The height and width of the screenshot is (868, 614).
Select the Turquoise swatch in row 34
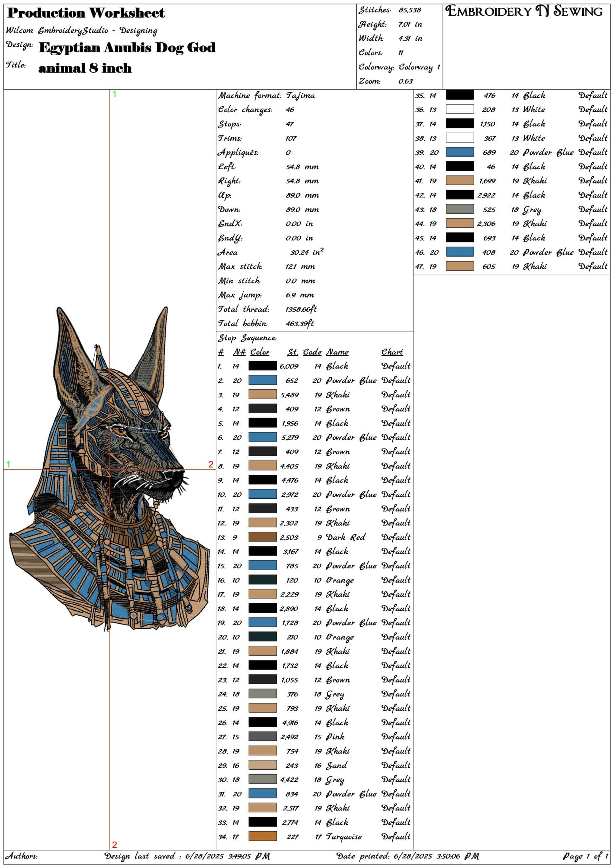coord(263,836)
